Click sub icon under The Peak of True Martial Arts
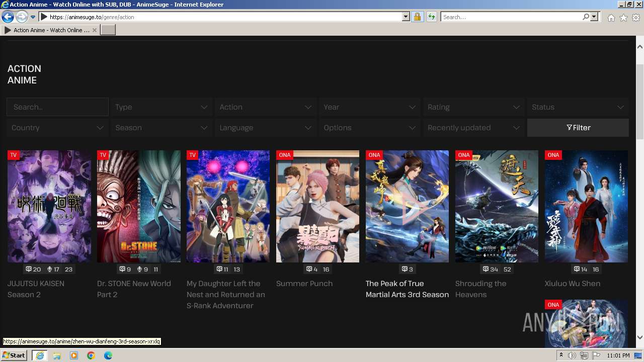Image resolution: width=644 pixels, height=362 pixels. (405, 269)
